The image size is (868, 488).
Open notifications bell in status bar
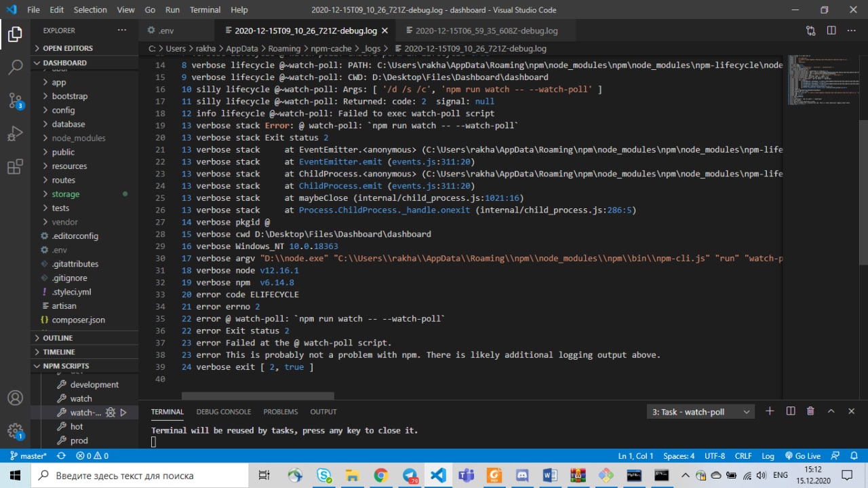[x=854, y=456]
